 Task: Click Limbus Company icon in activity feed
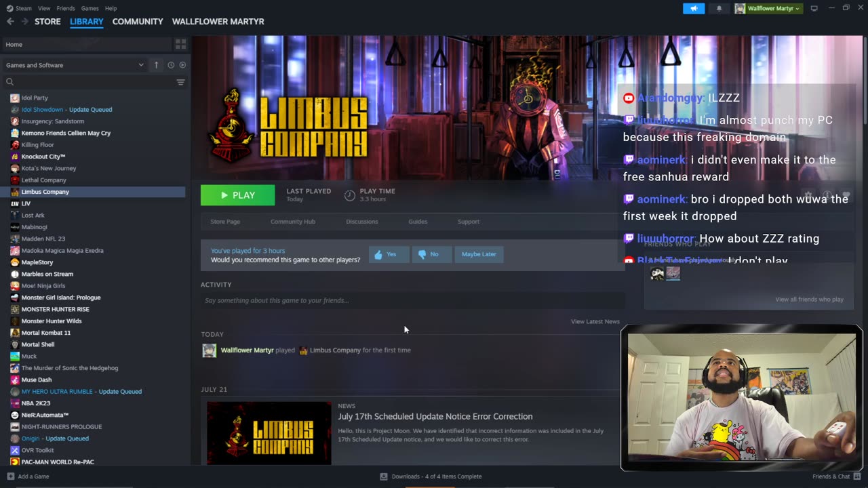click(x=303, y=350)
